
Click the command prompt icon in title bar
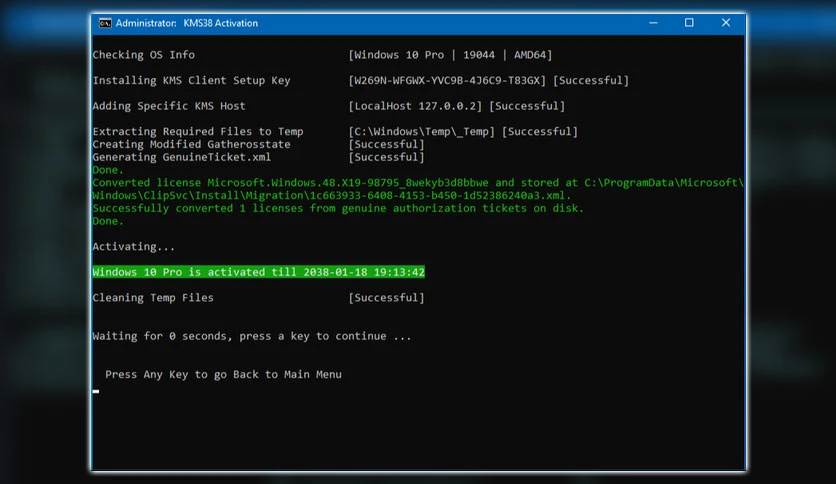point(105,23)
